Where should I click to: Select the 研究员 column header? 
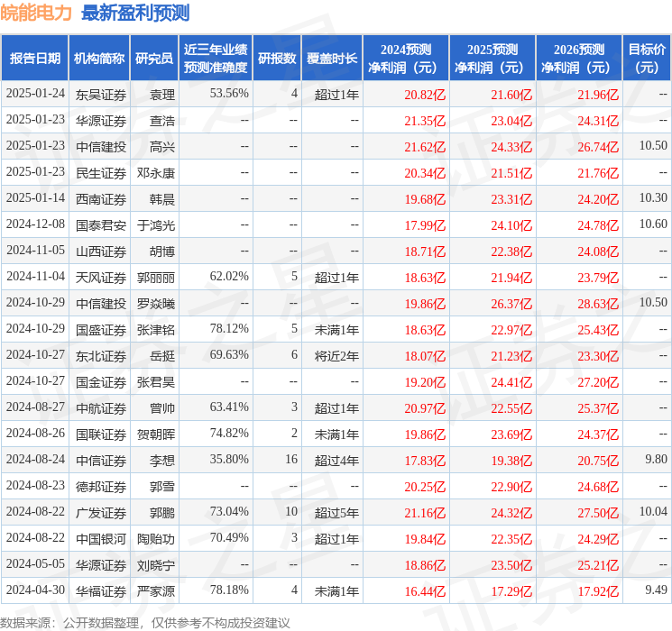point(154,59)
